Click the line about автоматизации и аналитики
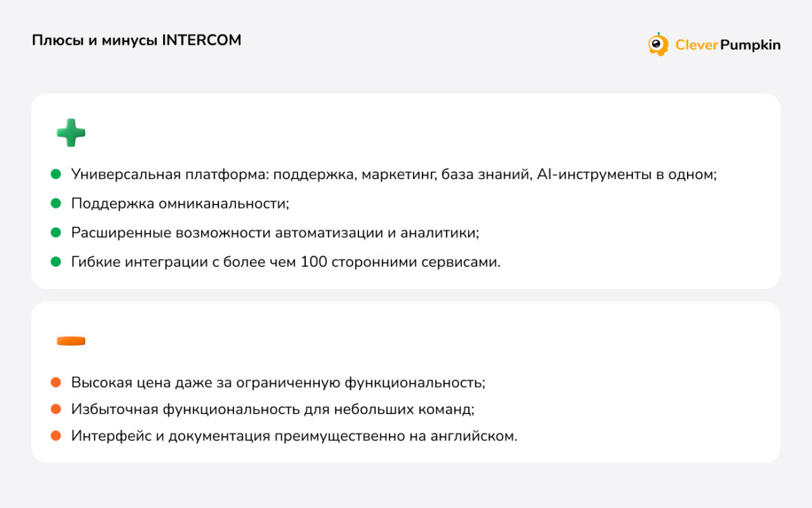The width and height of the screenshot is (812, 508). [x=275, y=233]
